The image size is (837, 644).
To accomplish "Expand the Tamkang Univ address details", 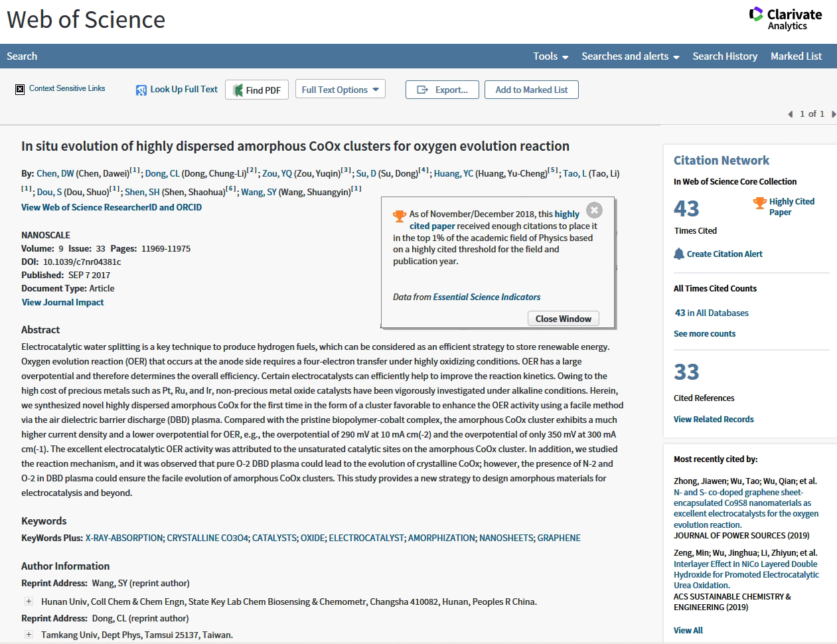I will 29,635.
